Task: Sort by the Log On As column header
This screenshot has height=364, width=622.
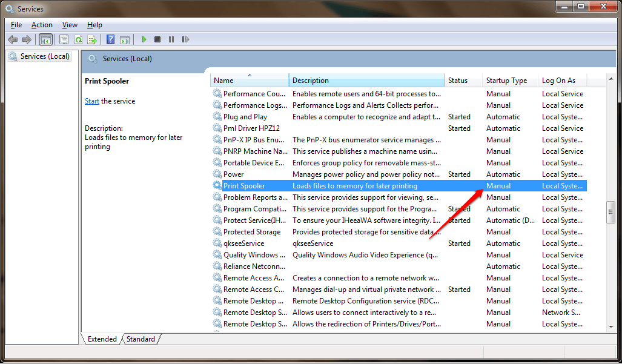Action: click(x=562, y=80)
